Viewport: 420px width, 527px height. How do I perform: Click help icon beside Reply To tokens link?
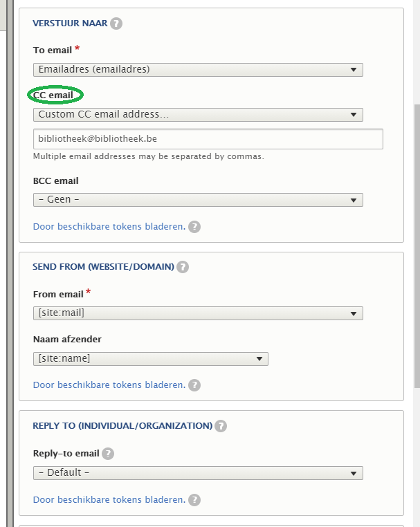(x=194, y=500)
